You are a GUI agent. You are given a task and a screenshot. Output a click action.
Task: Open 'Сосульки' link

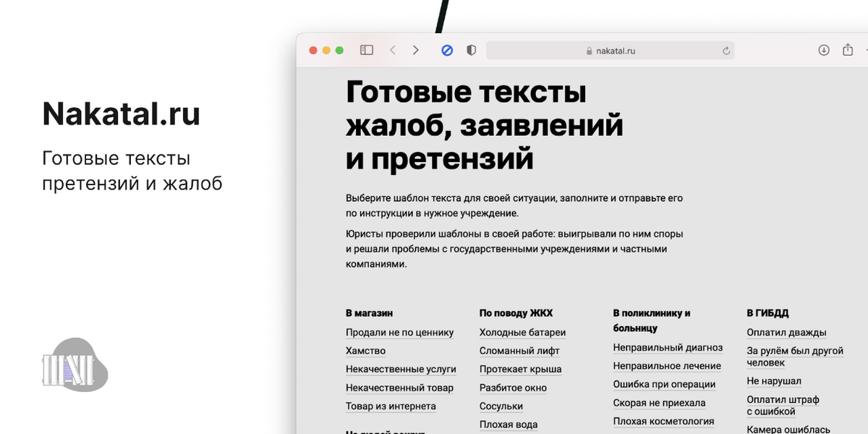point(501,407)
